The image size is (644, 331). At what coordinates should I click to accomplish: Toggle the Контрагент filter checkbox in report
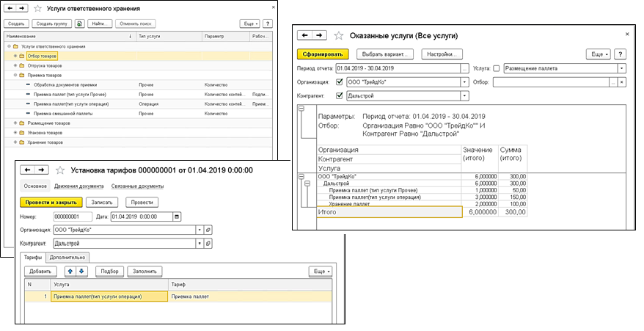click(x=340, y=96)
